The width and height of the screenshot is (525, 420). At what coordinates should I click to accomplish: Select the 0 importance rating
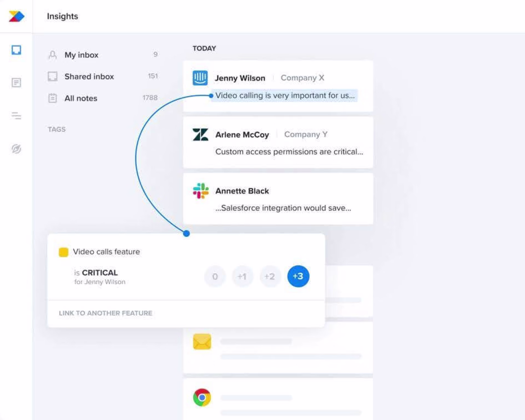coord(215,276)
